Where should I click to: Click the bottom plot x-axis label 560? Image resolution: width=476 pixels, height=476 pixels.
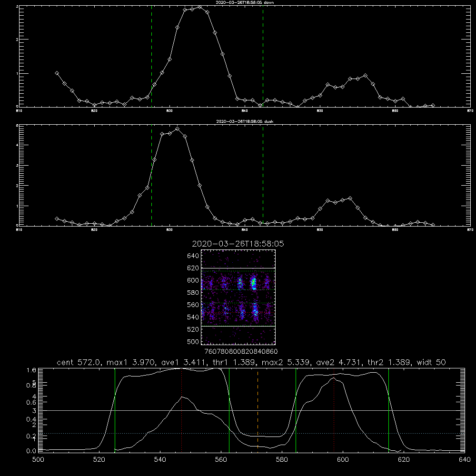point(221,460)
